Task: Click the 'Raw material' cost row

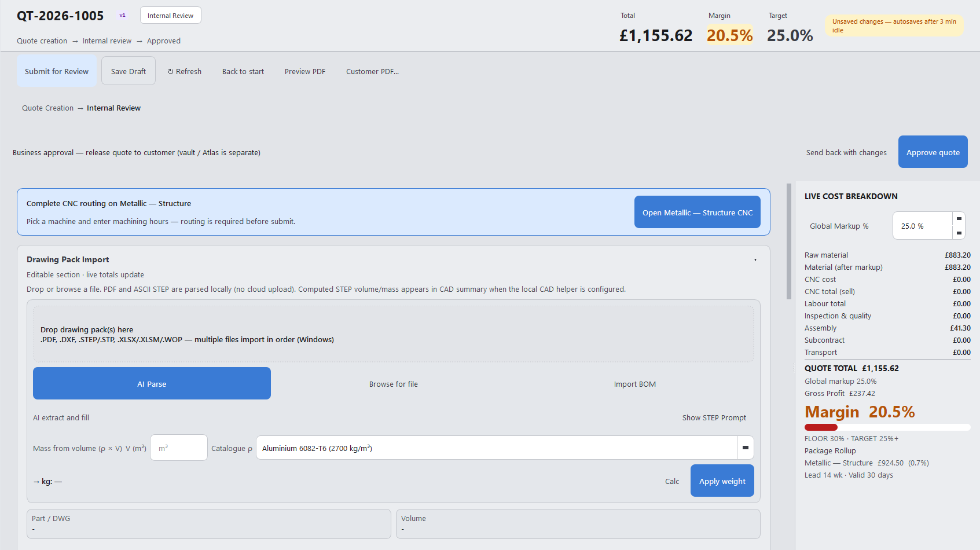Action: pos(887,255)
